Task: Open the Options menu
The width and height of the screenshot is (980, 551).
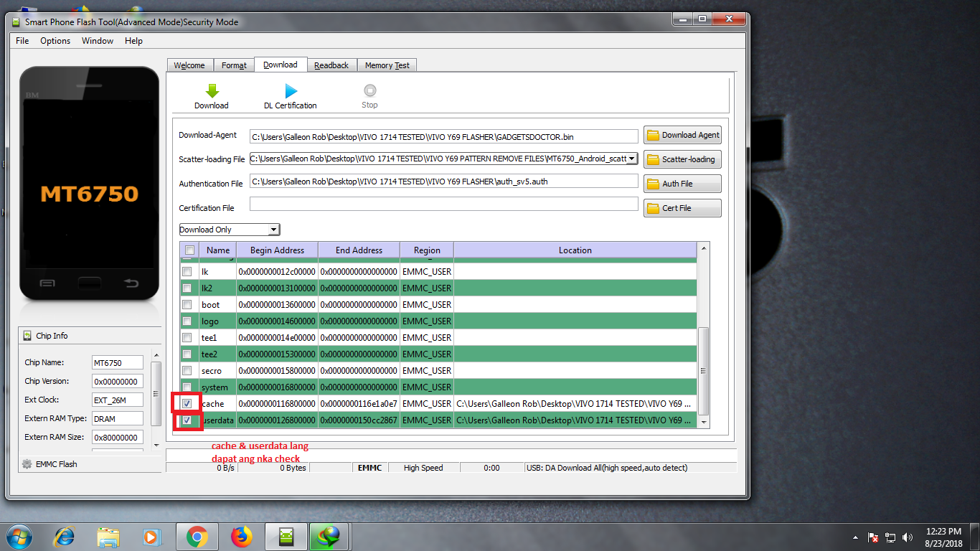Action: (x=55, y=41)
